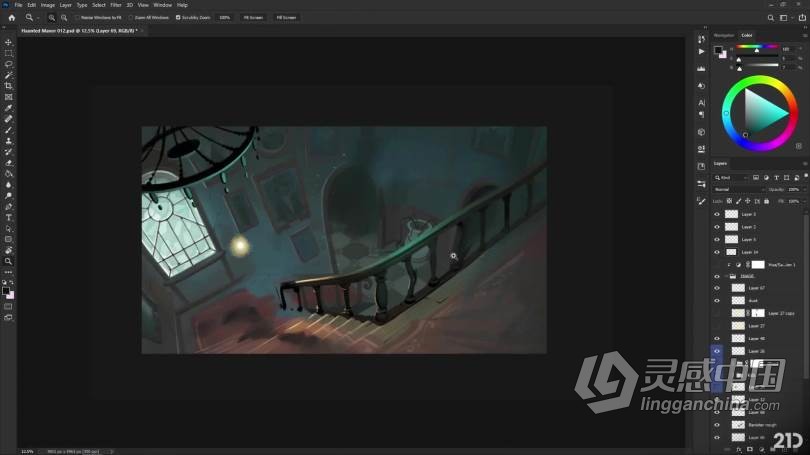Viewport: 810px width, 455px height.
Task: Select the Pen tool
Action: coord(8,207)
